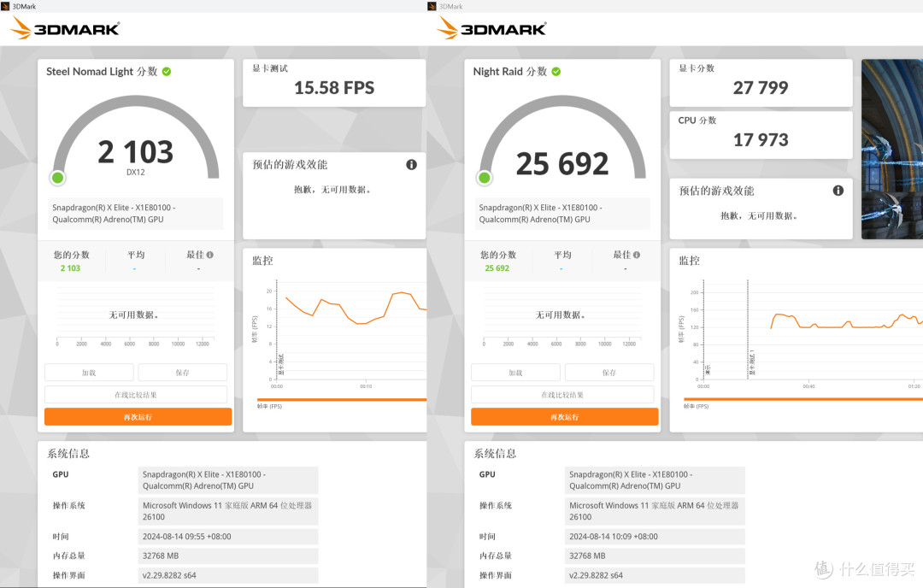
Task: Click the green validation checkmark beside Night Raid
Action: (556, 71)
